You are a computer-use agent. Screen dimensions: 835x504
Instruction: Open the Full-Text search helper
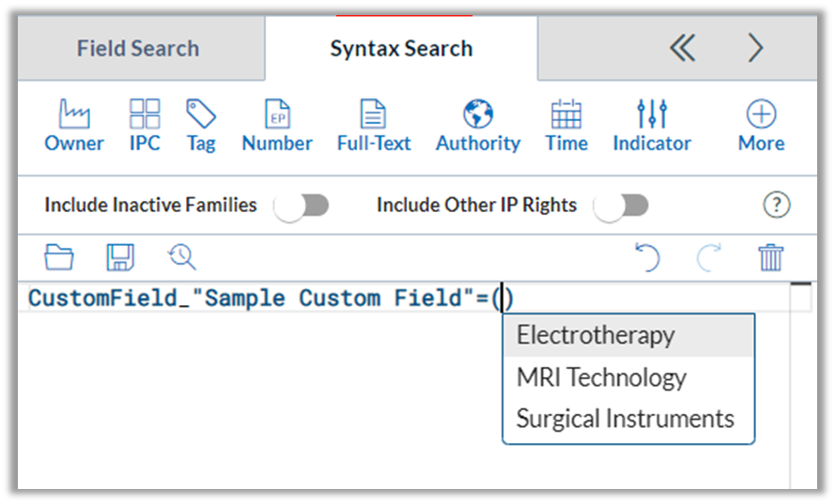tap(374, 126)
